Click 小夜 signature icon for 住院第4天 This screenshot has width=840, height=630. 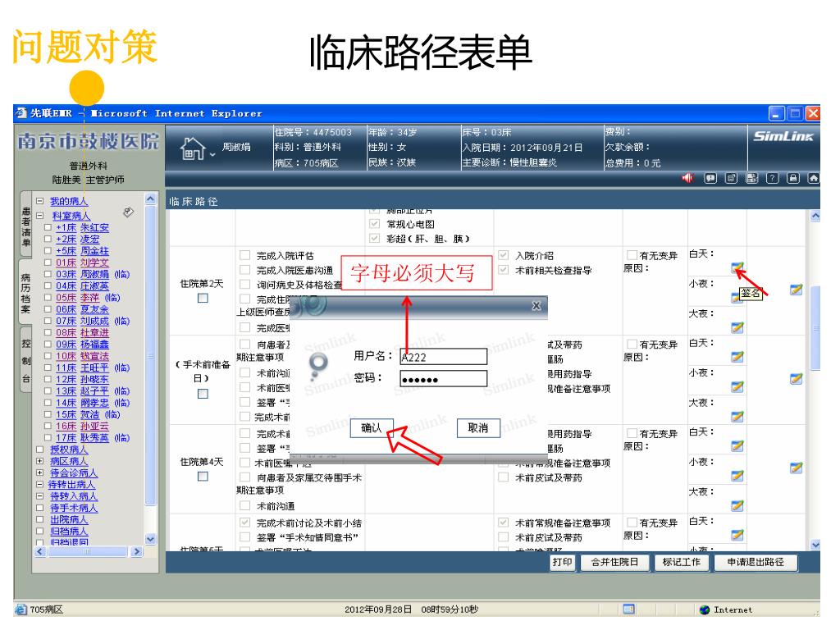click(x=737, y=476)
